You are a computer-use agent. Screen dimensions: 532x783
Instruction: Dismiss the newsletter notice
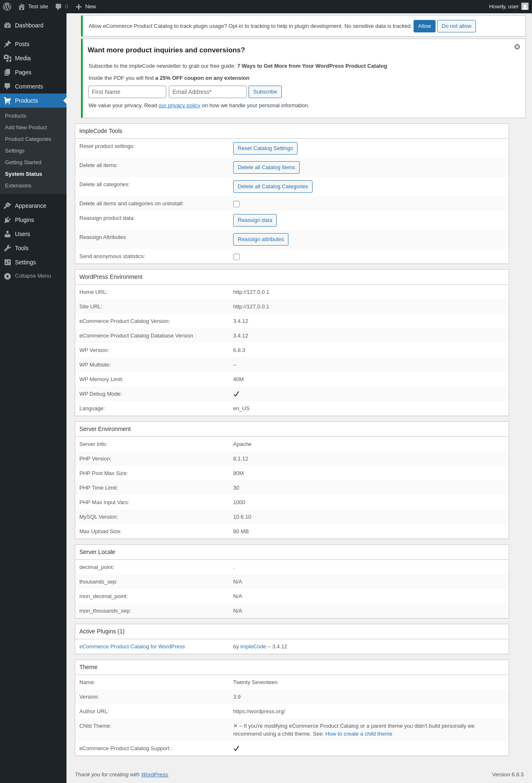[517, 47]
